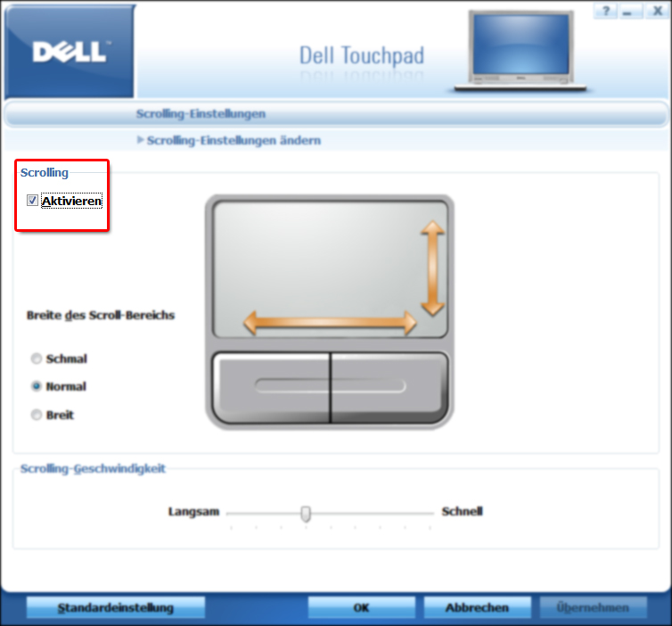The height and width of the screenshot is (626, 672).
Task: Expand the Scrolling-Einstellungen ändern triangle
Action: (x=140, y=140)
